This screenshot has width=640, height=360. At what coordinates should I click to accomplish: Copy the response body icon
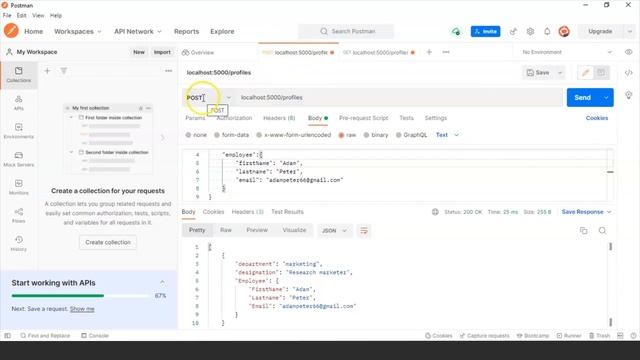584,231
